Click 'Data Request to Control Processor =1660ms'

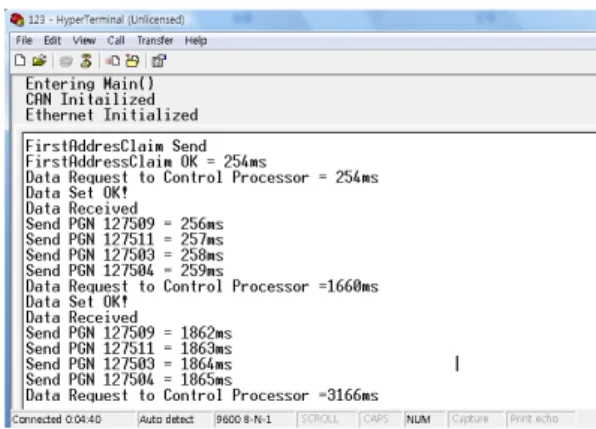click(202, 287)
